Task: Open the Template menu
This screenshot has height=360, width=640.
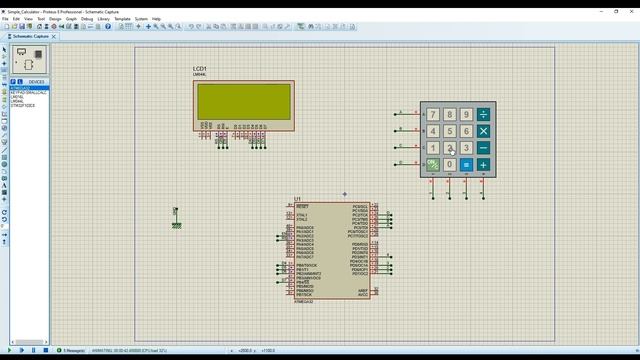Action: pos(122,19)
